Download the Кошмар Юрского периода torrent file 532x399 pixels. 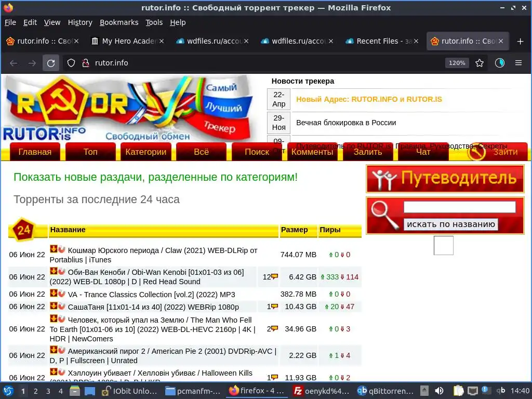point(54,249)
